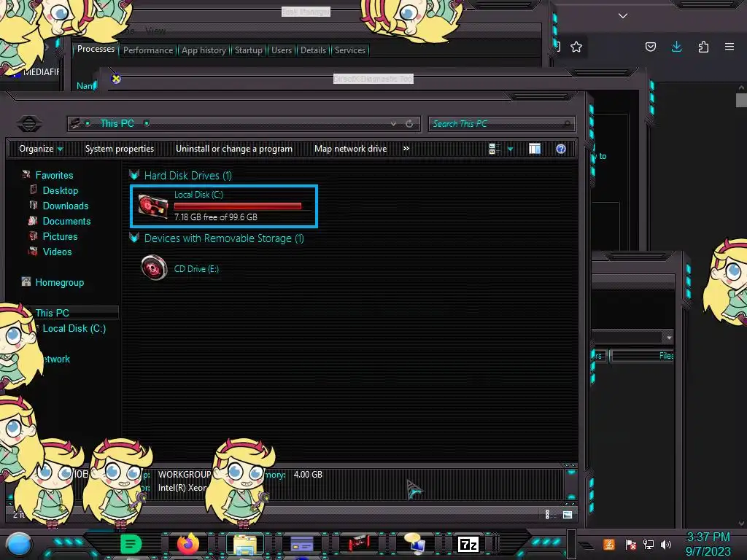This screenshot has width=747, height=560.
Task: Open the Task Manager View menu
Action: tap(155, 31)
